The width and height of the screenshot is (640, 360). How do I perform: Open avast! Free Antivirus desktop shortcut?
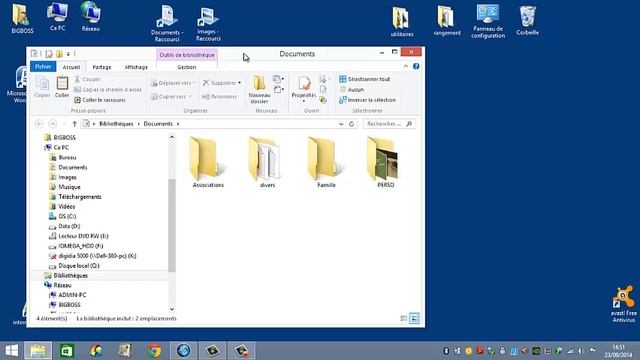[624, 304]
